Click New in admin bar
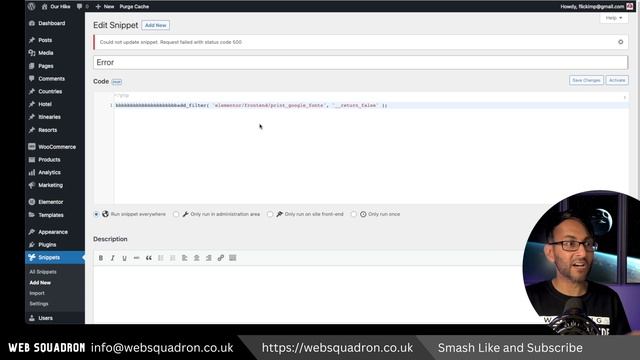Image resolution: width=640 pixels, height=360 pixels. (x=104, y=7)
